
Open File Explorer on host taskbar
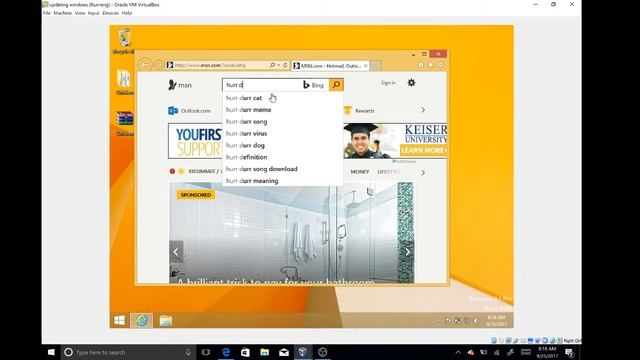(264, 352)
